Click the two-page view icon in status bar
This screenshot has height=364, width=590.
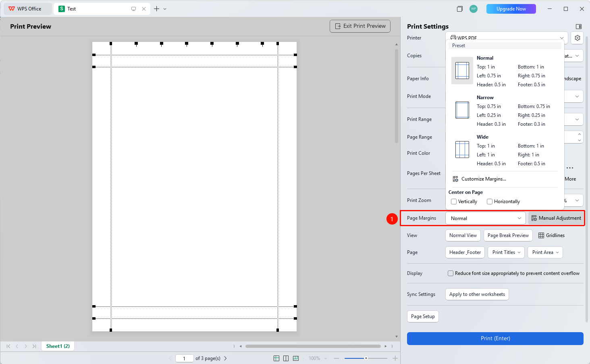coord(286,358)
